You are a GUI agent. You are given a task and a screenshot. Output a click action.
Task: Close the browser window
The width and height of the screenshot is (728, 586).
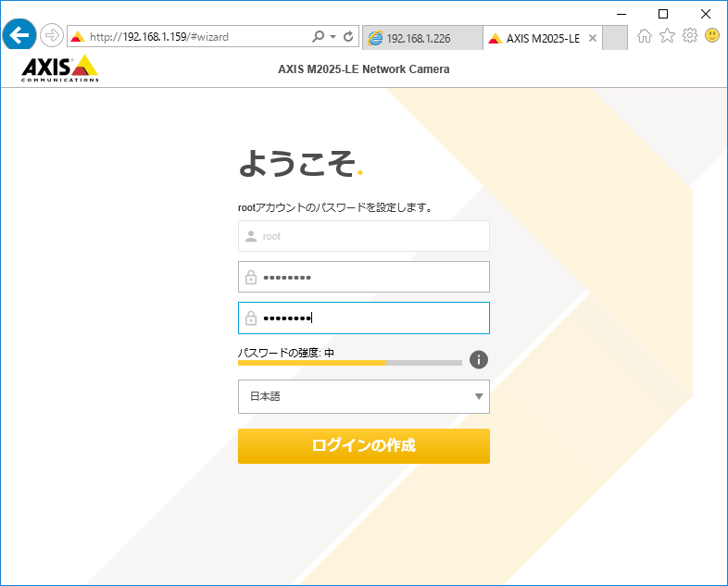tap(705, 14)
